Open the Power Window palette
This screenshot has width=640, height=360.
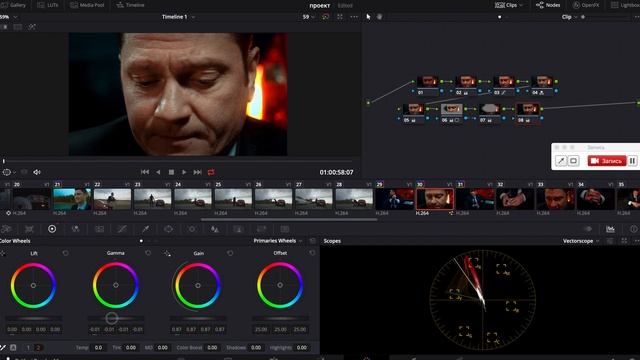click(x=168, y=229)
